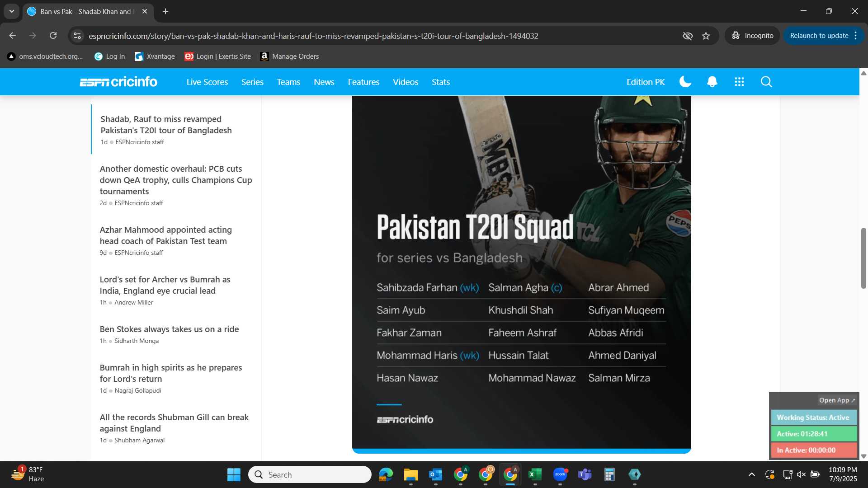Open Live Scores menu

tap(207, 82)
